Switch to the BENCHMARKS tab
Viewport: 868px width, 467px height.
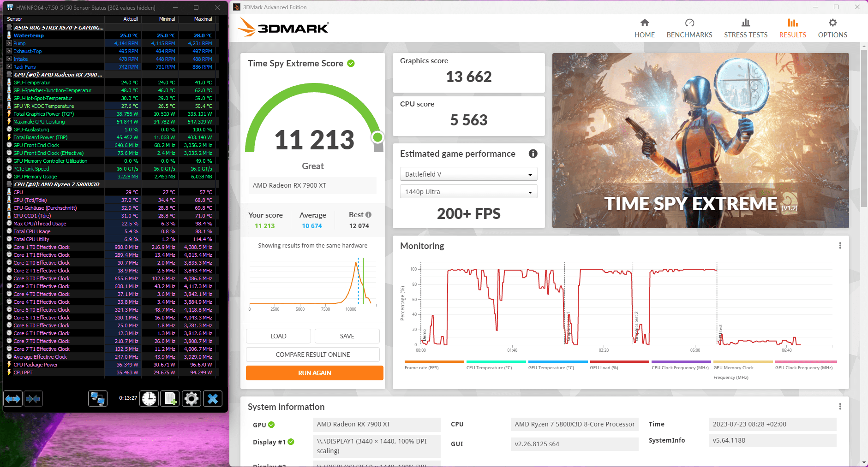tap(689, 29)
